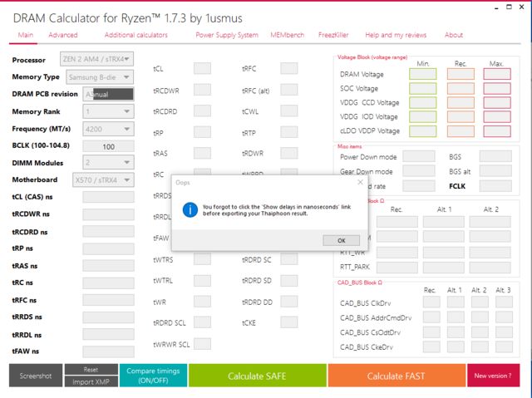Click the BGS value field
The image size is (532, 398).
click(495, 156)
